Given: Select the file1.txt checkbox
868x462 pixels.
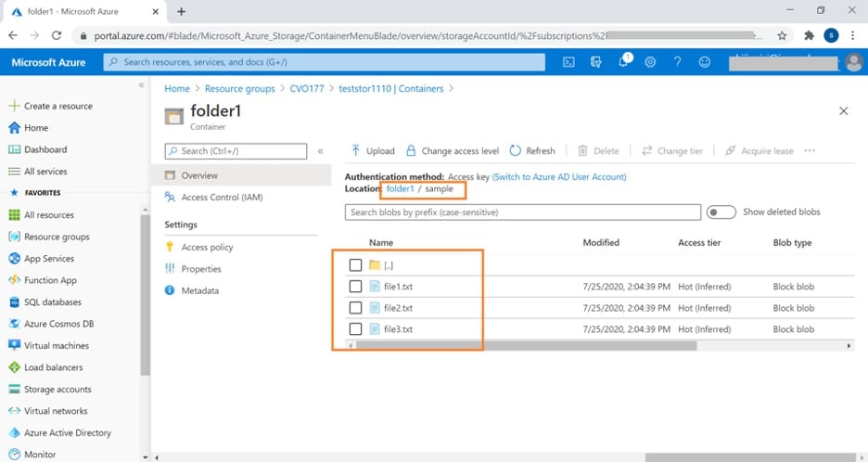Looking at the screenshot, I should click(355, 287).
